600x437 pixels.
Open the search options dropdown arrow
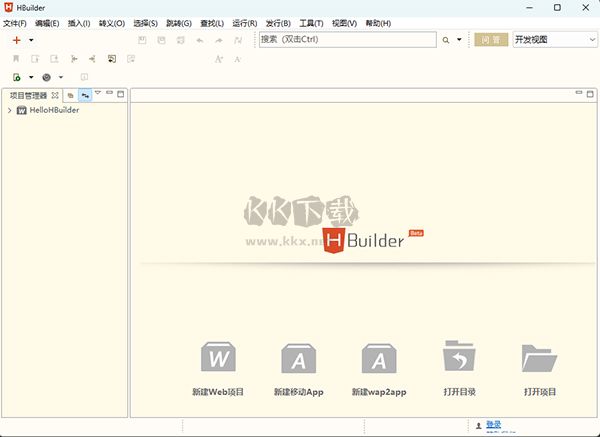[x=459, y=40]
